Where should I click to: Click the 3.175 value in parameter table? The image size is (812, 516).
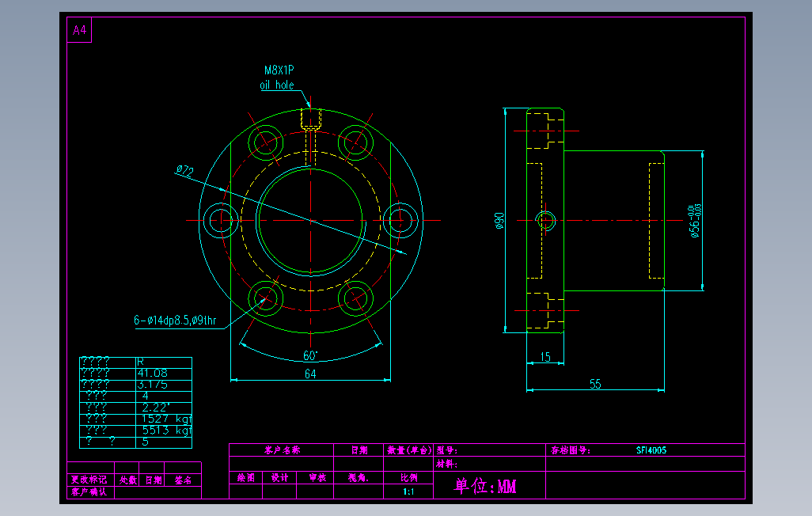click(152, 385)
